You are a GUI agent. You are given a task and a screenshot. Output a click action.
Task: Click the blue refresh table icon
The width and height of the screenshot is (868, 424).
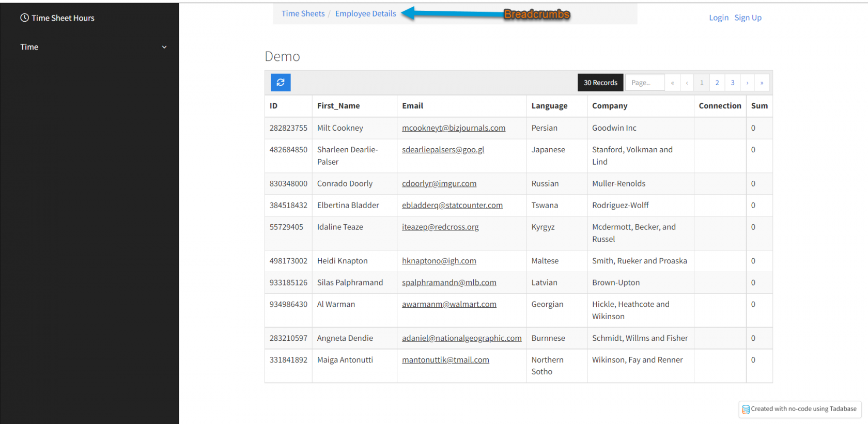[281, 82]
